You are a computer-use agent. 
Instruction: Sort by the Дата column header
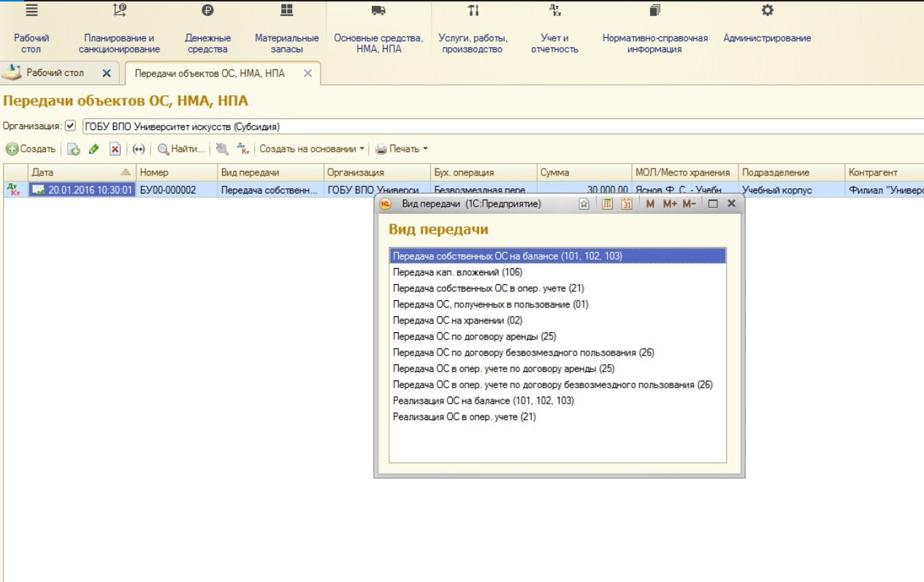(81, 172)
